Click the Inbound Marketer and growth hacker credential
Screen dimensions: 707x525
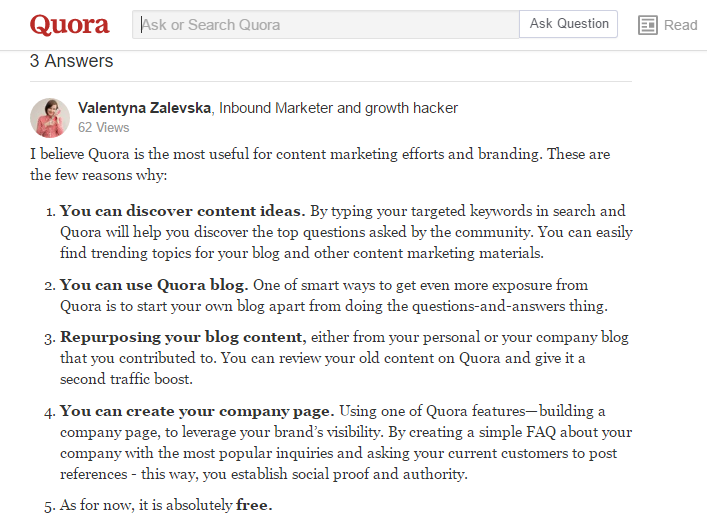338,108
